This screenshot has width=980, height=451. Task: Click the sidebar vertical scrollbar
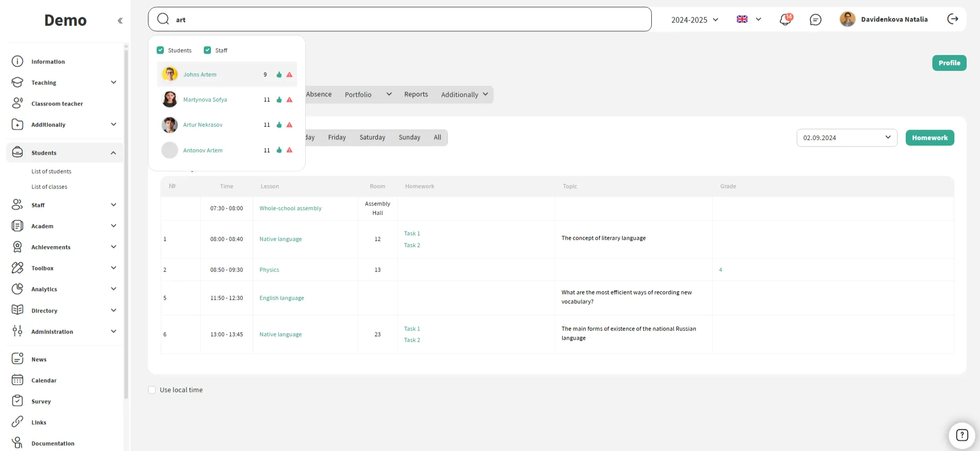126,220
